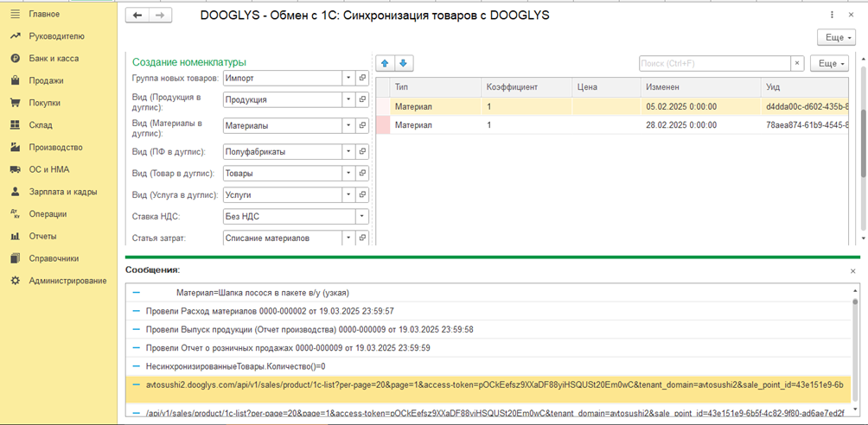The height and width of the screenshot is (425, 868).
Task: Open form for Группа новых товаров value
Action: tap(362, 78)
